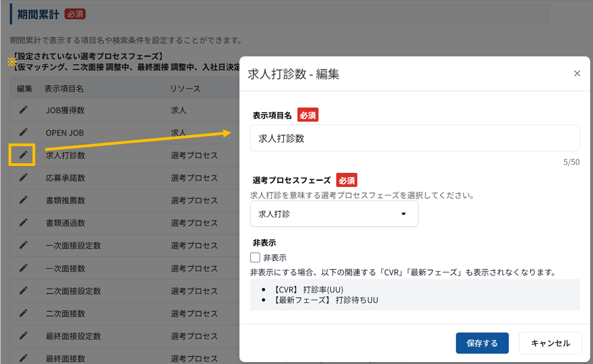This screenshot has width=593, height=364.
Task: Click pencil icon beside 書類通過数
Action: click(x=23, y=222)
